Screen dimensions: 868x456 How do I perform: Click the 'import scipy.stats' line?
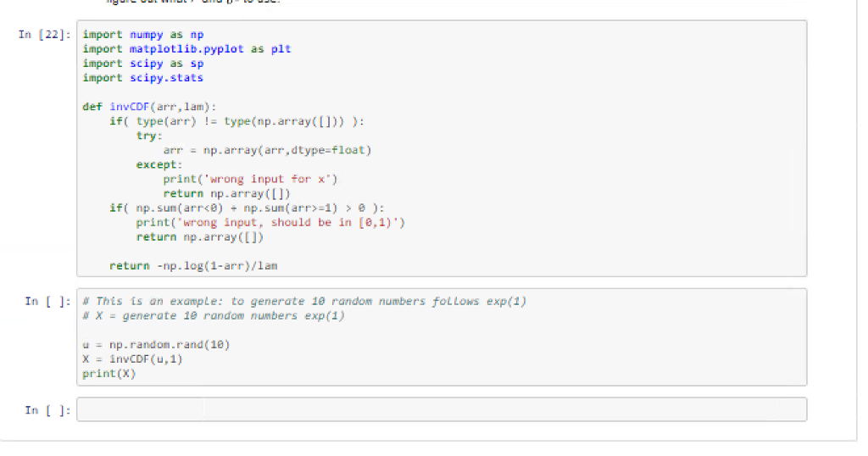(x=142, y=77)
